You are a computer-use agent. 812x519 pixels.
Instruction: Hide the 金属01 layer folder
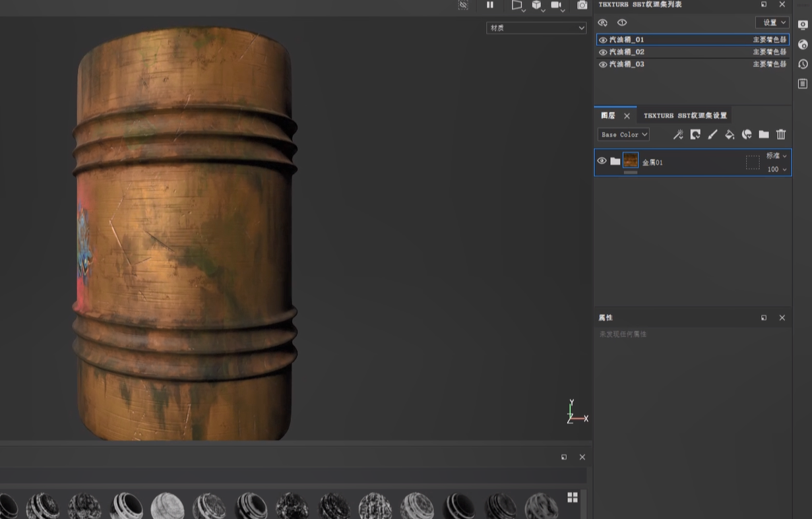602,161
